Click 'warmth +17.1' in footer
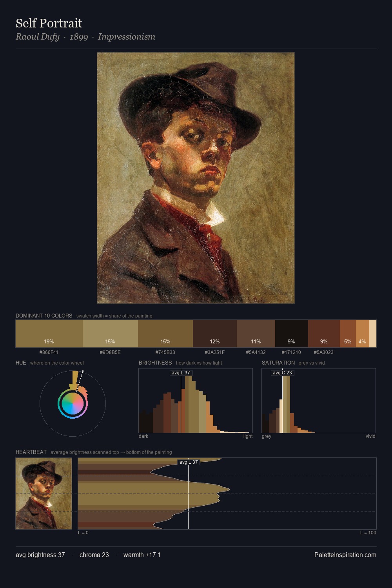Viewport: 392px width, 588px height. pos(142,555)
